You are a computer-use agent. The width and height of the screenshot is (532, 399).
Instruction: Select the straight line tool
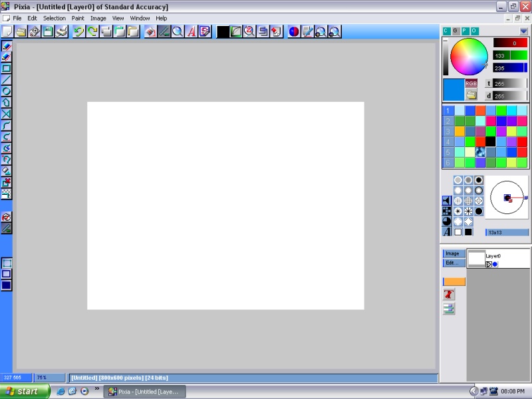tap(6, 80)
